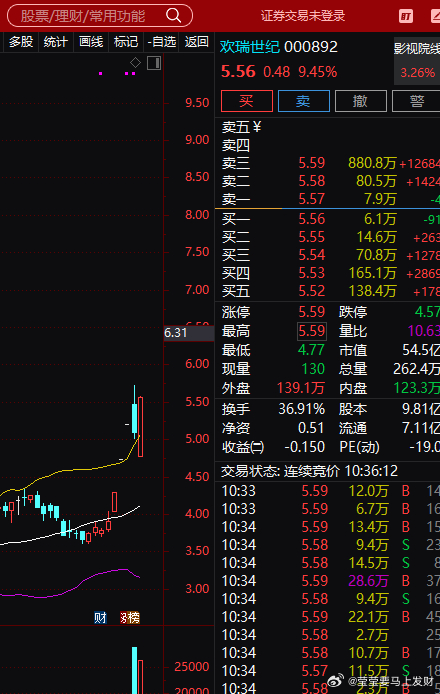Click 证券交易未登录 login link
This screenshot has width=440, height=694.
[303, 16]
